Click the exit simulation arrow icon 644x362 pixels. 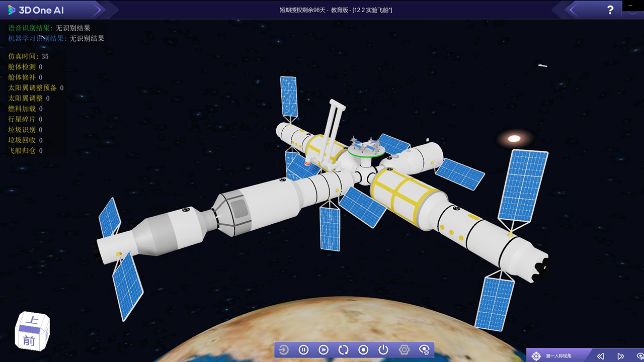pos(284,350)
